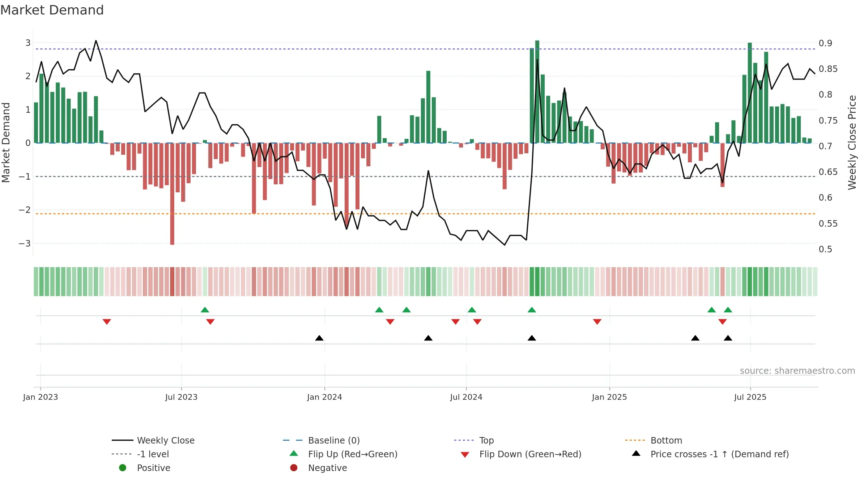Click the Jan 2023 x-axis label

click(41, 397)
